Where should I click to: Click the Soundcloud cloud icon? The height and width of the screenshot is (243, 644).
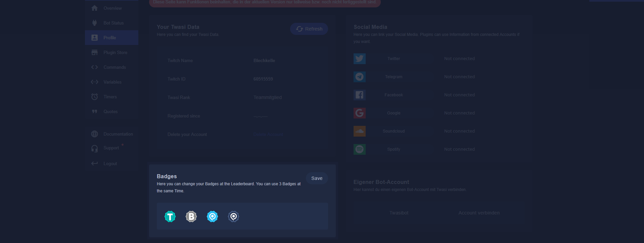(360, 131)
